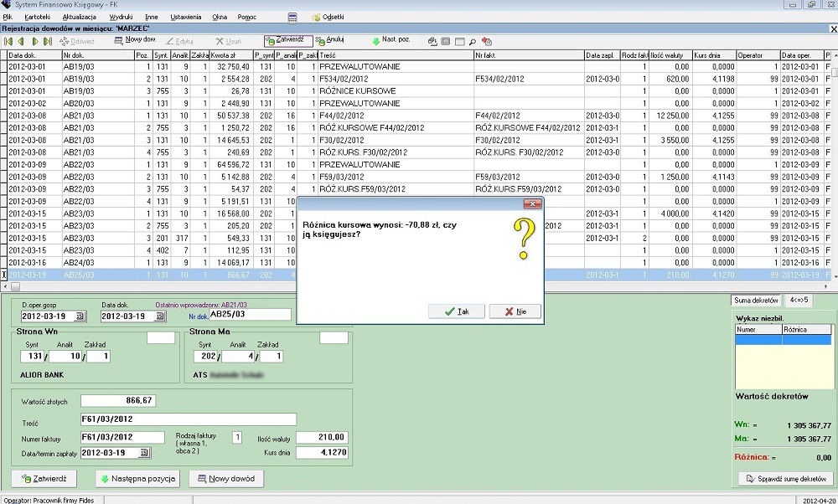The width and height of the screenshot is (838, 504).
Task: Open the Plik menu
Action: [x=8, y=17]
